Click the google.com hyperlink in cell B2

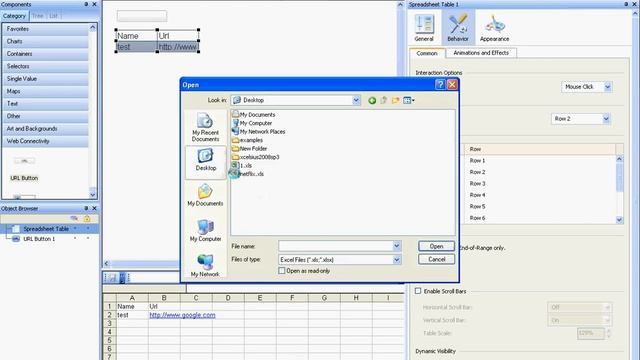pos(182,315)
